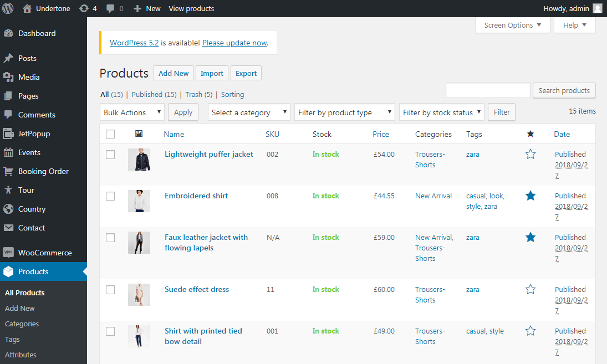Click the Posts pin icon
This screenshot has height=364, width=607.
click(8, 58)
